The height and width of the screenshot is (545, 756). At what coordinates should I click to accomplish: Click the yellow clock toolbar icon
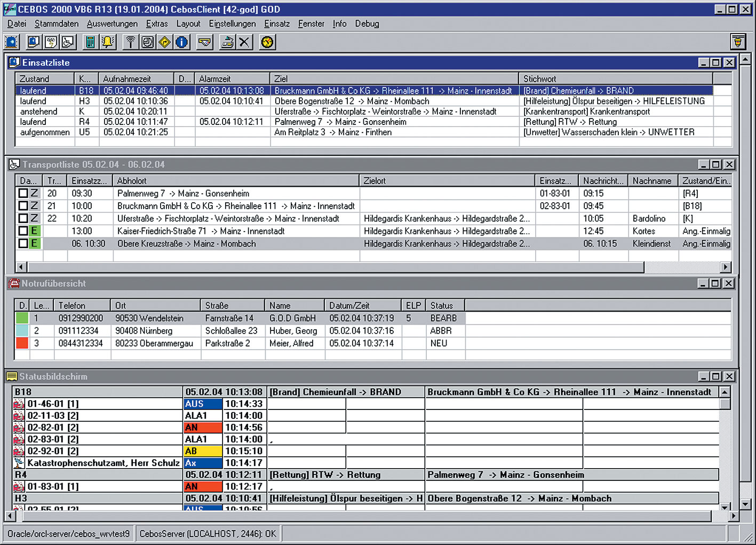point(267,42)
